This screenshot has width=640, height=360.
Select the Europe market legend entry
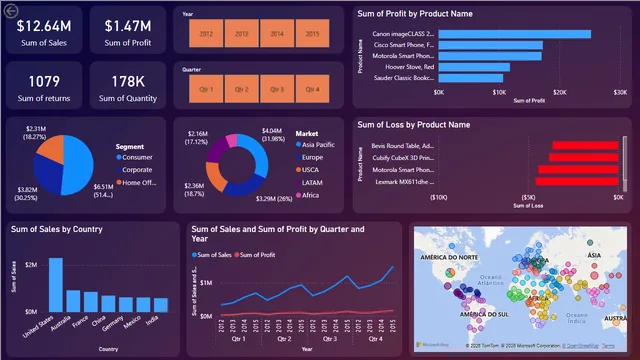point(309,157)
